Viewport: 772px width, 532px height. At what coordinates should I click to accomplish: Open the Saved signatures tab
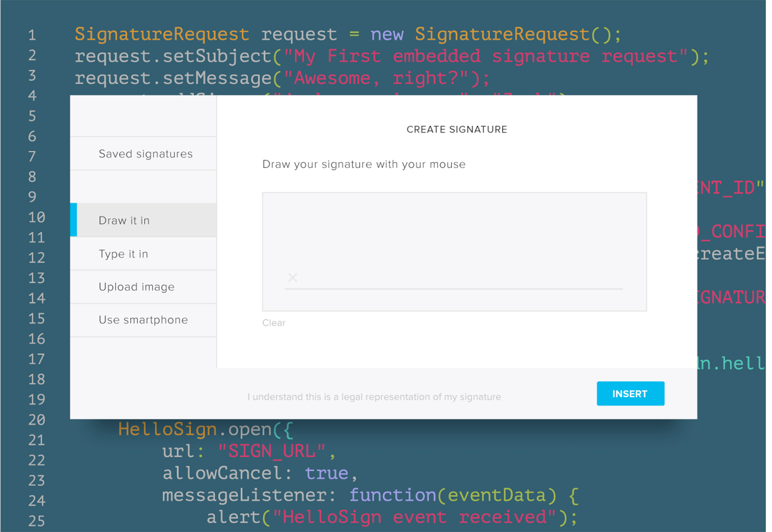[145, 154]
